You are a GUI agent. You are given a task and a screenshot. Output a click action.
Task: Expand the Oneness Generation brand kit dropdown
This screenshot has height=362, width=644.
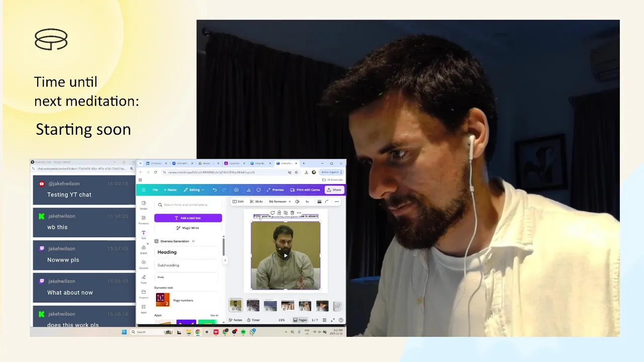[x=175, y=241]
